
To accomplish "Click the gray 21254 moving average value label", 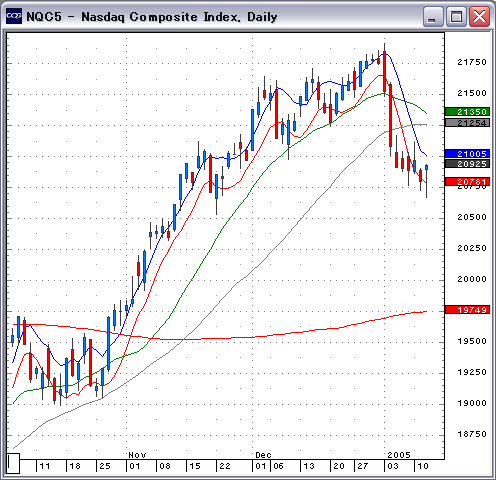I will click(x=467, y=123).
